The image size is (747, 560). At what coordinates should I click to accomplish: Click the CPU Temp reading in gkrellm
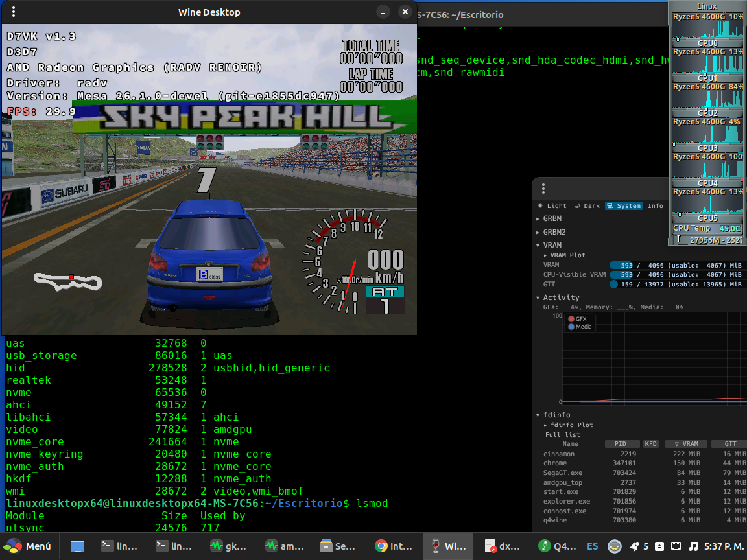[707, 229]
